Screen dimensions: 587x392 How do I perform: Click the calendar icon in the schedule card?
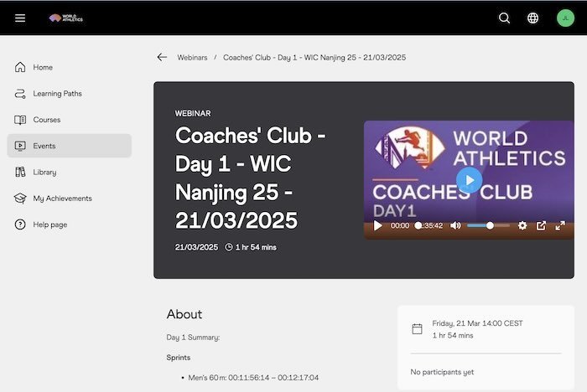tap(417, 329)
